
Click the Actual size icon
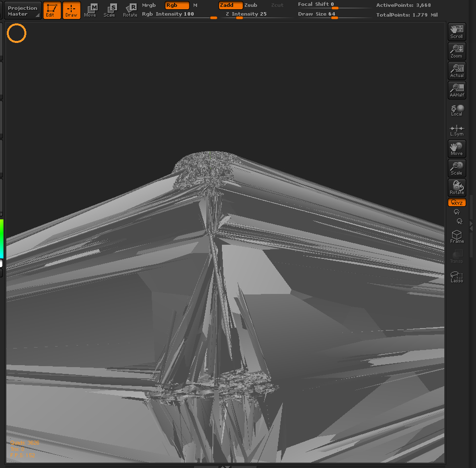(456, 70)
